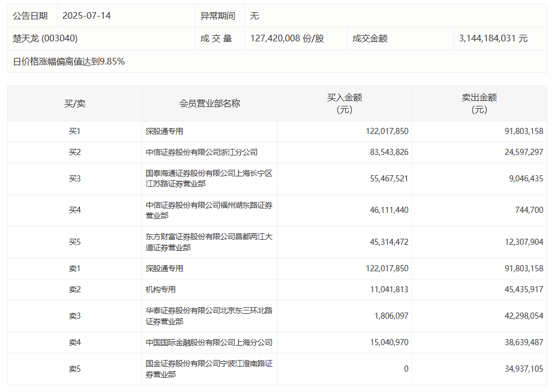Select buy amount 46,111,440
556x392 pixels.
[x=389, y=210]
